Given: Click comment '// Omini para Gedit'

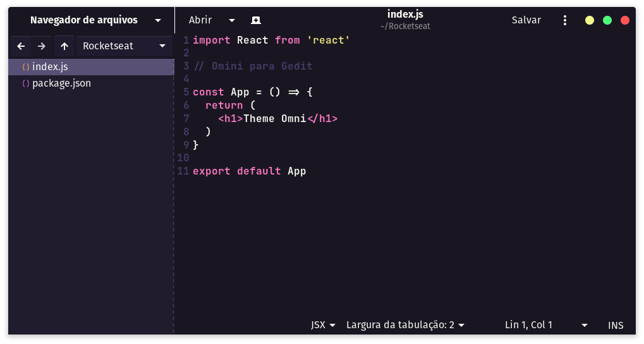Looking at the screenshot, I should pos(253,66).
